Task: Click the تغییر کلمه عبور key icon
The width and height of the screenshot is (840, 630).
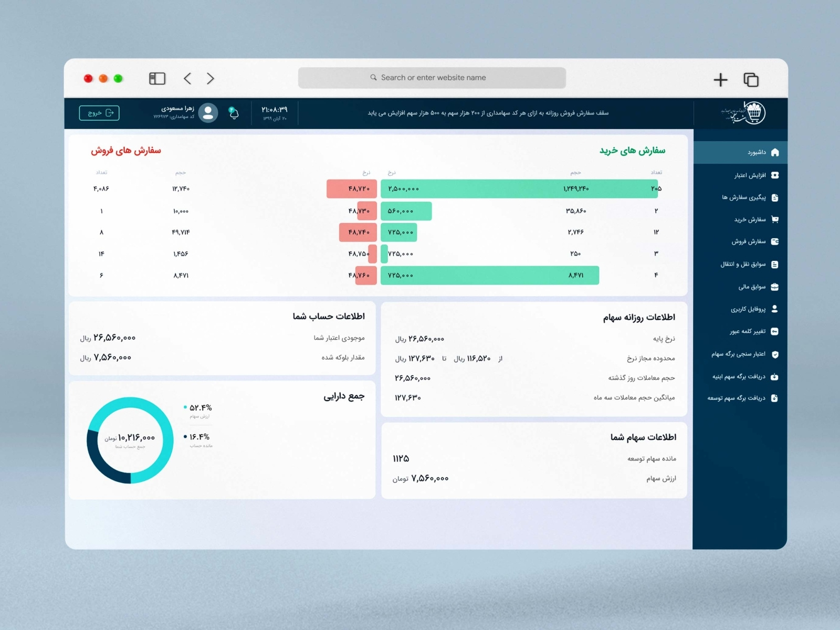Action: 775,331
